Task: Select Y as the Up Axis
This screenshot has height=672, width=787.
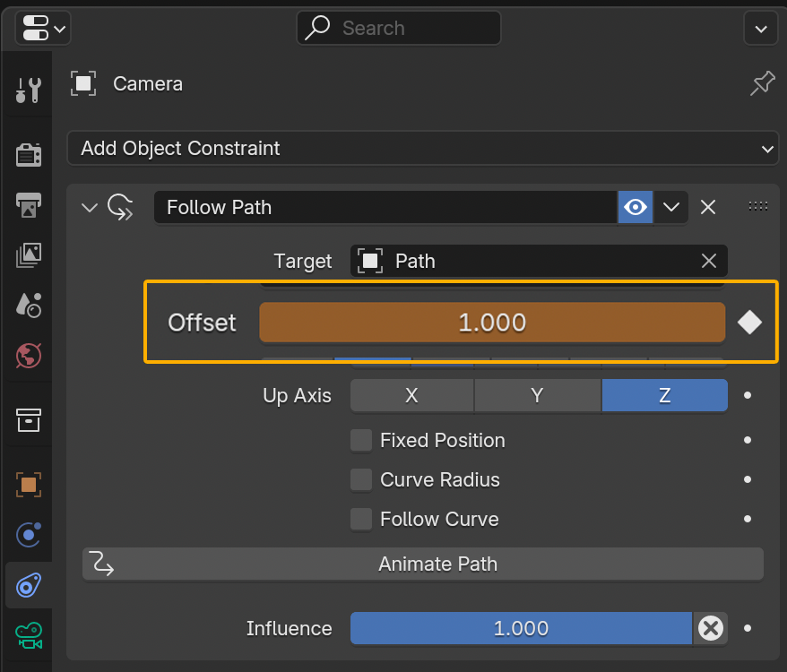Action: tap(537, 395)
